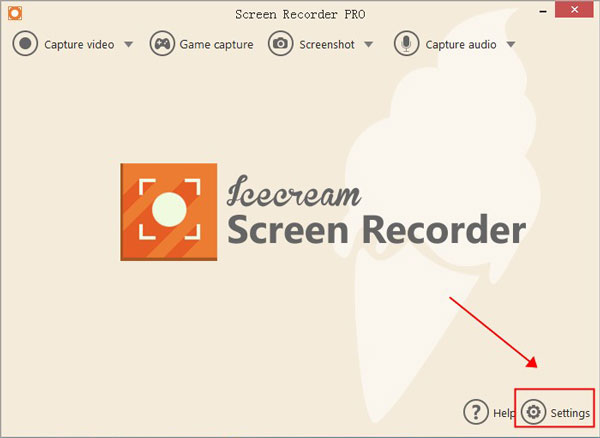Screen dimensions: 600x438
Task: Click the Game capture gamepad icon
Action: tap(162, 44)
